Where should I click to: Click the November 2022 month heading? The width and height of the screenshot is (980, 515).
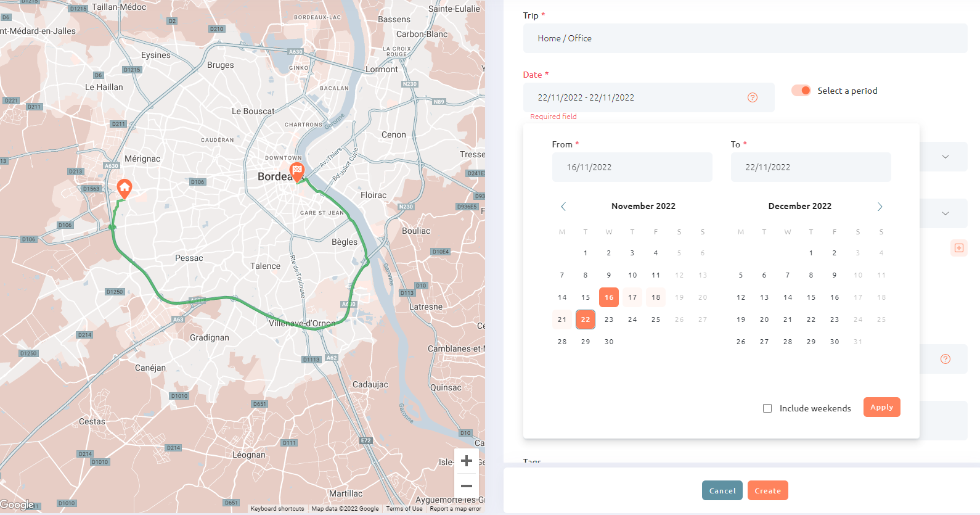[x=643, y=206]
